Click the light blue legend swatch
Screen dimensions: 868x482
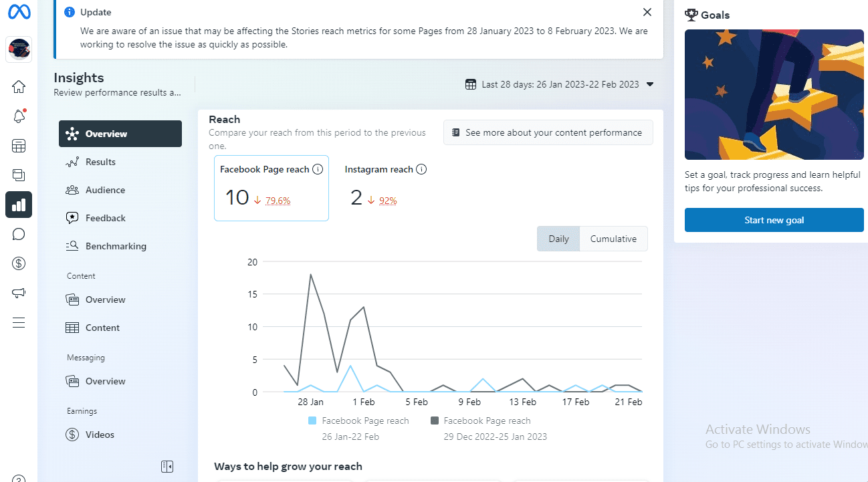(312, 420)
